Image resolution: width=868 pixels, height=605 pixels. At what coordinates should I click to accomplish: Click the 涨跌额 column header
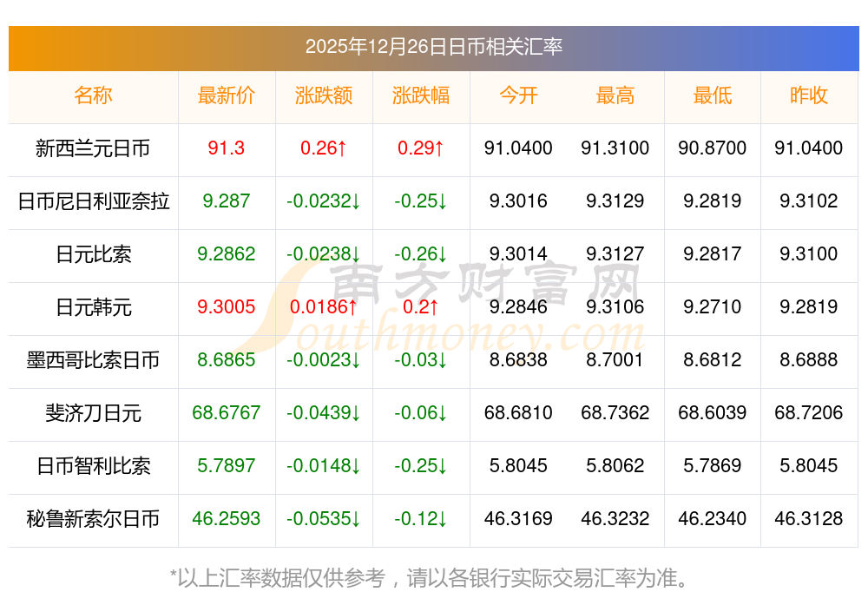[x=323, y=95]
